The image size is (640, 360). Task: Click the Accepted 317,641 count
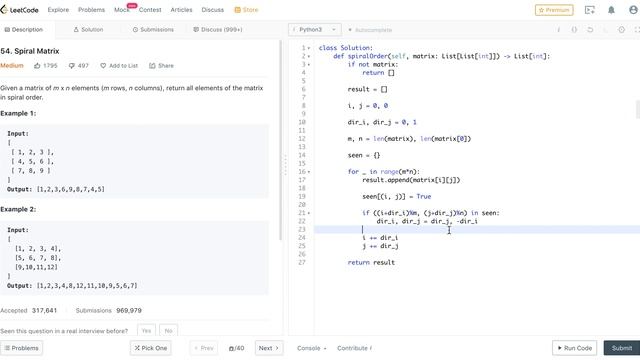click(x=29, y=311)
